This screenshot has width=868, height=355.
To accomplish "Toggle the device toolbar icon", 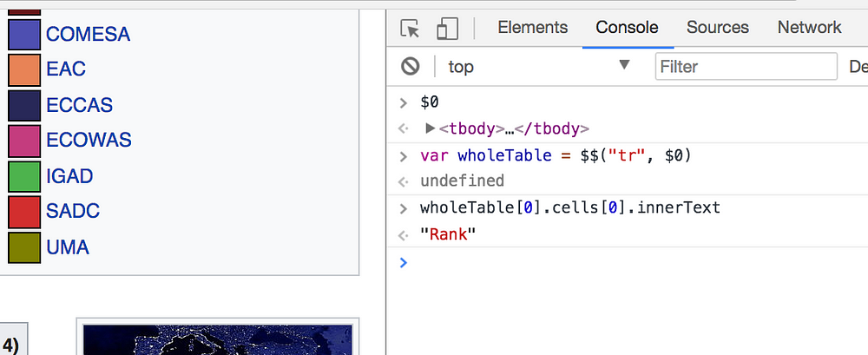I will pyautogui.click(x=447, y=29).
